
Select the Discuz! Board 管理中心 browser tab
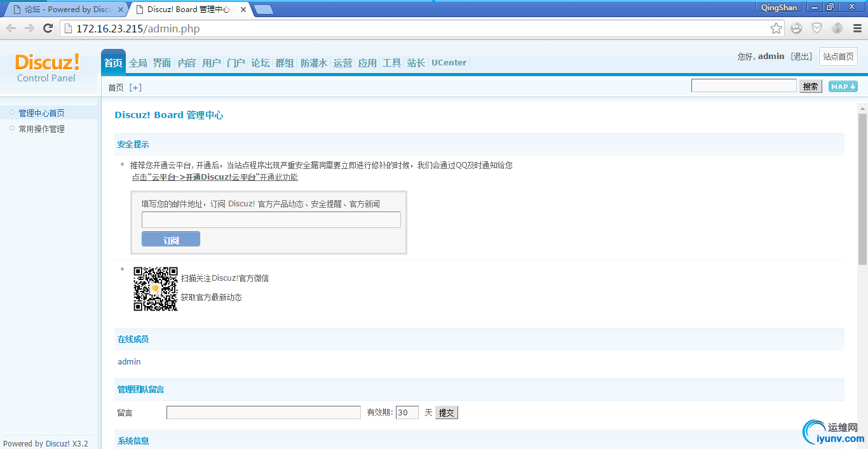pyautogui.click(x=188, y=10)
